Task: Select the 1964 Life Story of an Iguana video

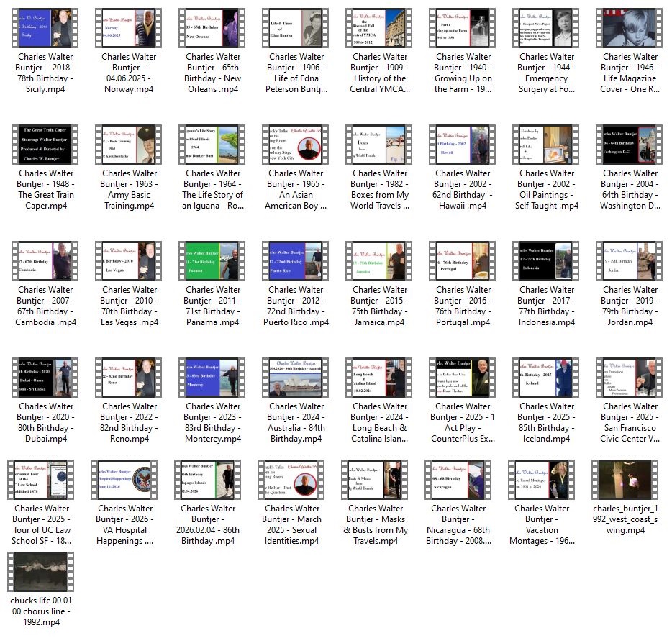Action: pyautogui.click(x=212, y=145)
